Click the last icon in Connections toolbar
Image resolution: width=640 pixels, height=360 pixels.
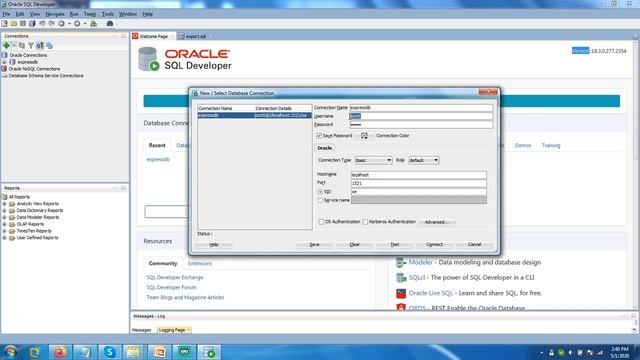point(49,45)
